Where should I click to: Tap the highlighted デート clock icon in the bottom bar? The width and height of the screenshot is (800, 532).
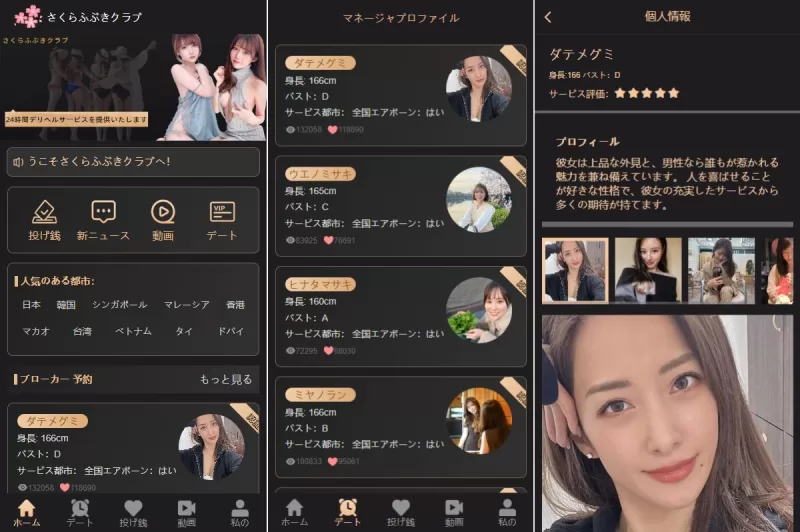(347, 508)
